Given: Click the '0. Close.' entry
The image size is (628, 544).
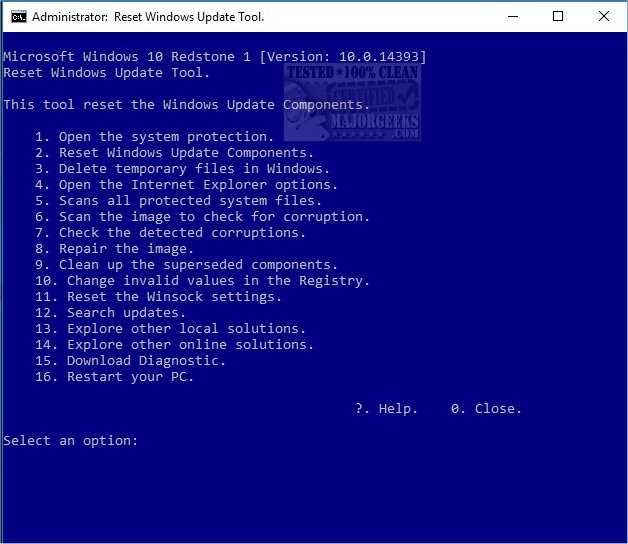Looking at the screenshot, I should click(x=486, y=409).
